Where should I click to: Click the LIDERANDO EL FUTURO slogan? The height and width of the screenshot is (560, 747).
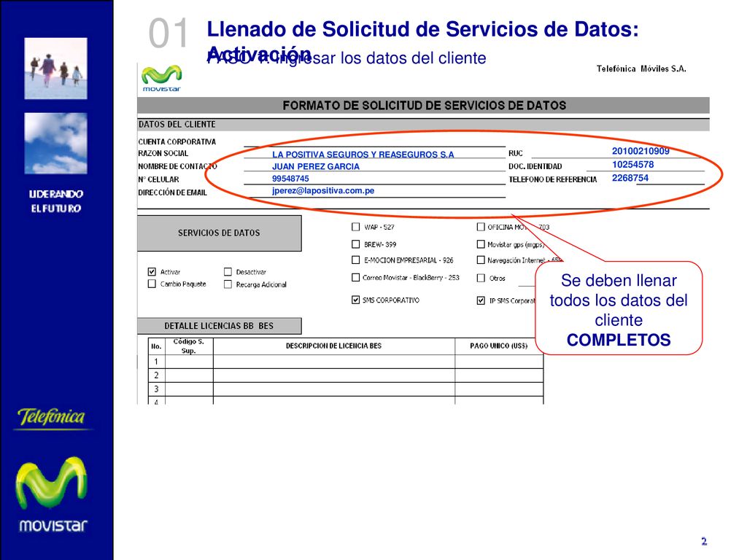click(x=55, y=201)
